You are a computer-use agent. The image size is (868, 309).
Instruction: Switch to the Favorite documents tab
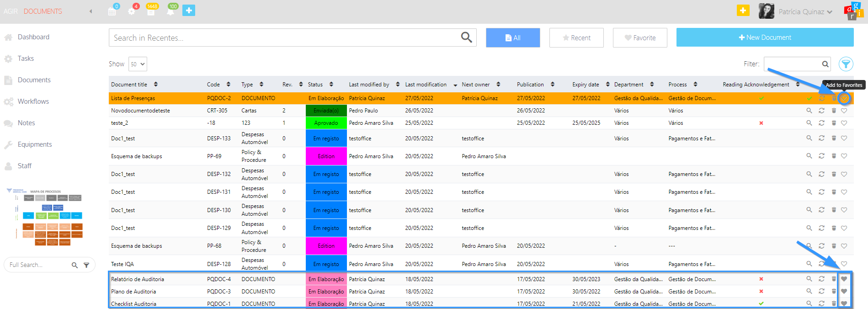pos(640,37)
